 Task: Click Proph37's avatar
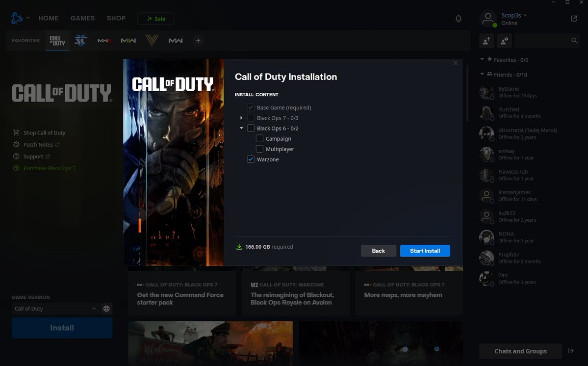pos(487,258)
